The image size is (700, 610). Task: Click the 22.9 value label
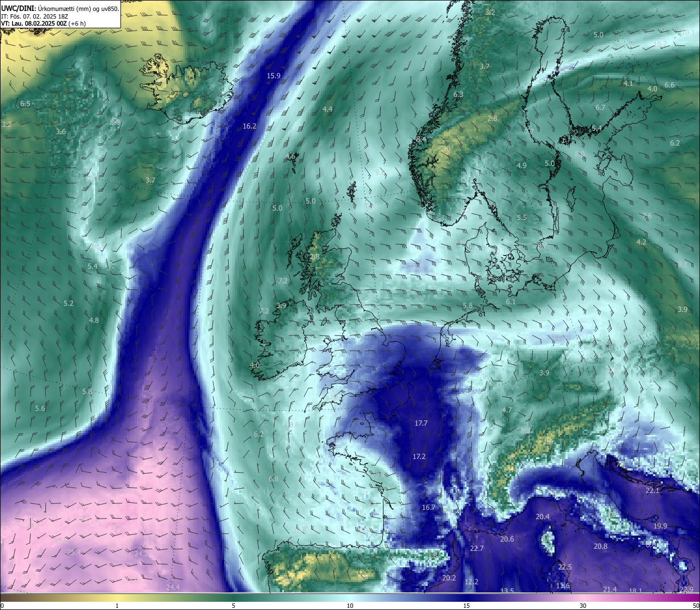point(686,589)
